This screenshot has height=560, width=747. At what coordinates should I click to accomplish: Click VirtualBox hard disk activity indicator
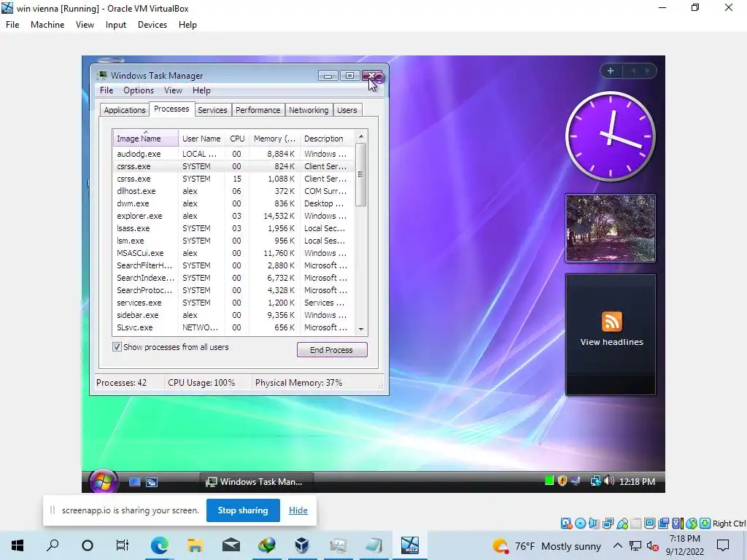tap(566, 524)
